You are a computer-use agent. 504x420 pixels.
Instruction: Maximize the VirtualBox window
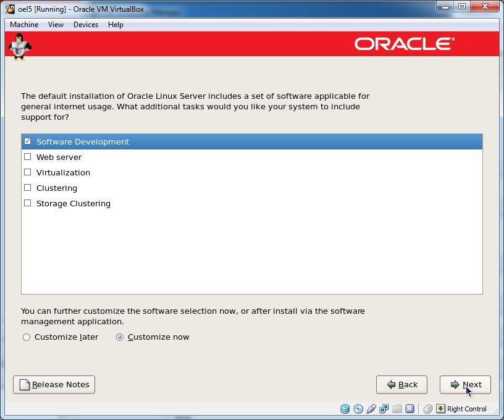[462, 6]
